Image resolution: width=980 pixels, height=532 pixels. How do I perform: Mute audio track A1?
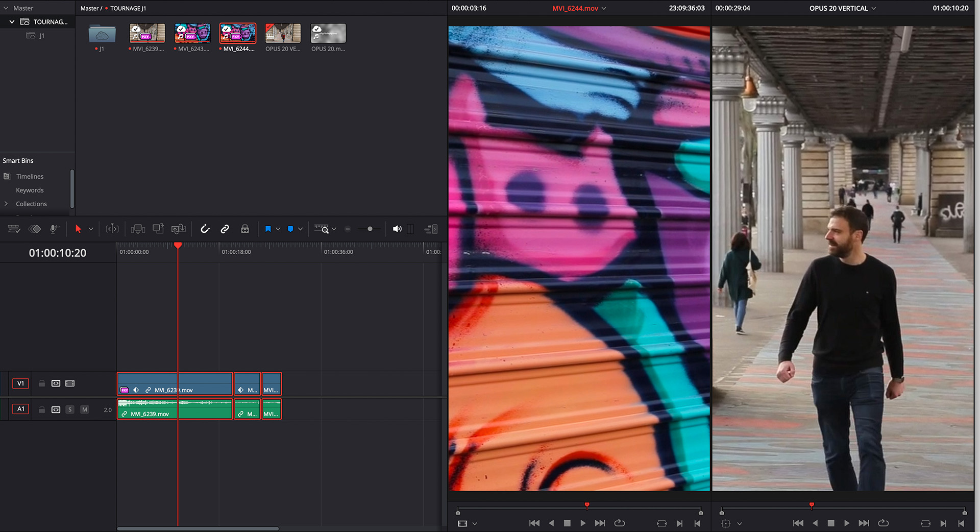85,409
